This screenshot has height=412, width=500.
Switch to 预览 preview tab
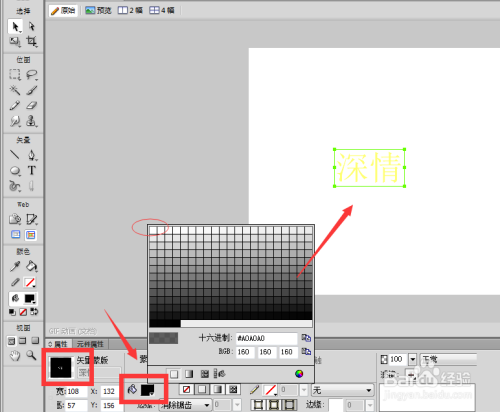(98, 10)
